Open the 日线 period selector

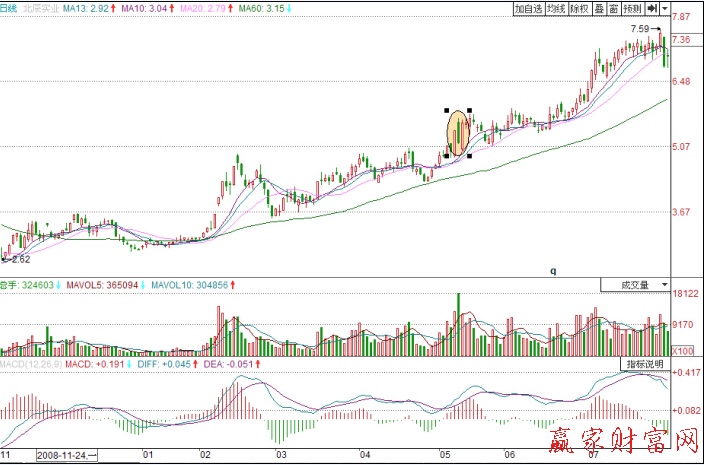[x=11, y=8]
